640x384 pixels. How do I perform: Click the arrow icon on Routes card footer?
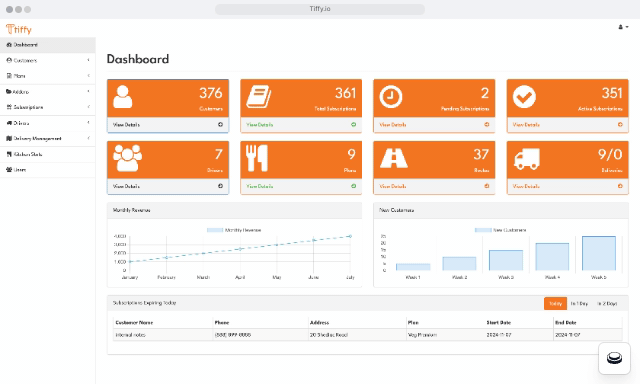(x=487, y=186)
